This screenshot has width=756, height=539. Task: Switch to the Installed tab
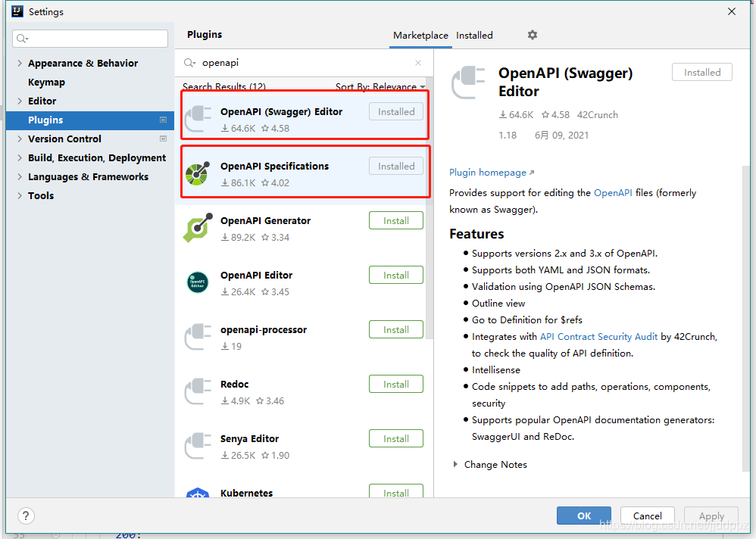[474, 35]
